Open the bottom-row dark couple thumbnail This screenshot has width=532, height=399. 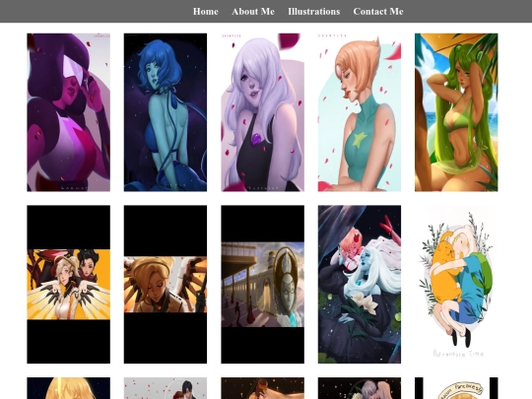click(360, 388)
